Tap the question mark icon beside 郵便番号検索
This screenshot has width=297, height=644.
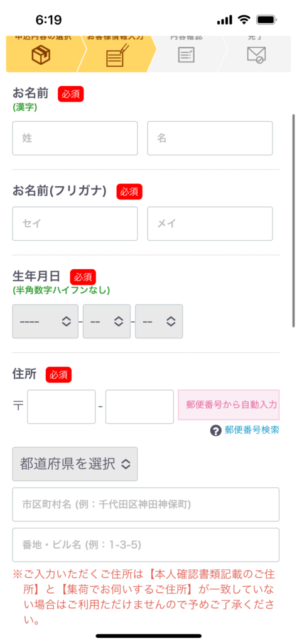[216, 431]
